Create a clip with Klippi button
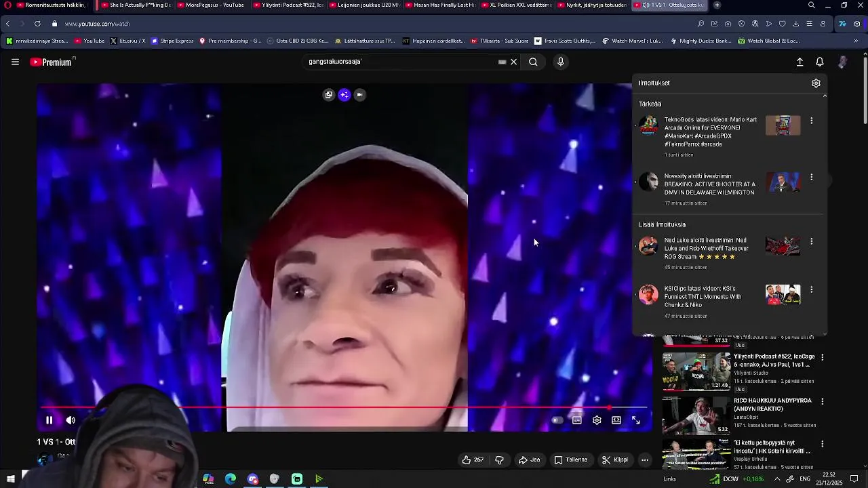 tap(614, 460)
